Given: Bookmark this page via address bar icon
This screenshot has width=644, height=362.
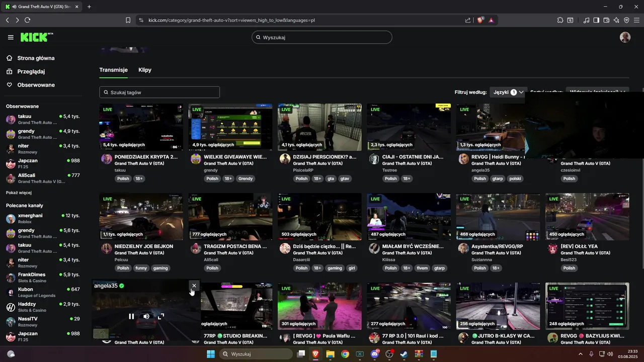Looking at the screenshot, I should click(x=128, y=20).
